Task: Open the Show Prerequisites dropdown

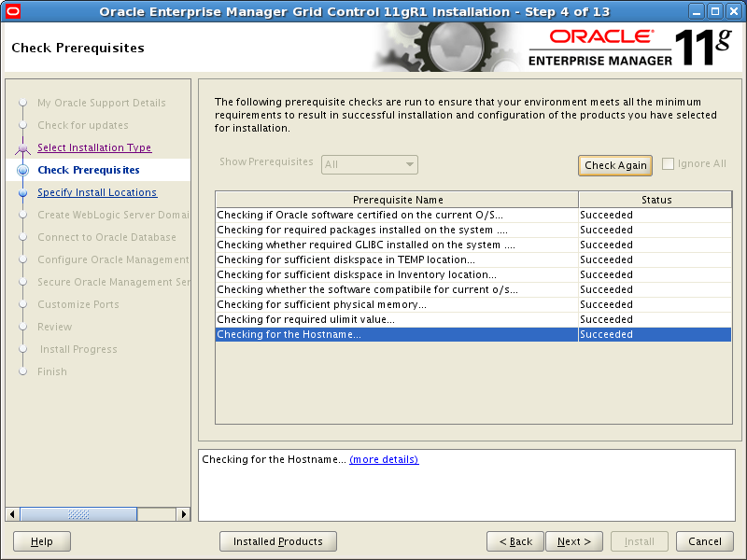Action: [x=369, y=165]
